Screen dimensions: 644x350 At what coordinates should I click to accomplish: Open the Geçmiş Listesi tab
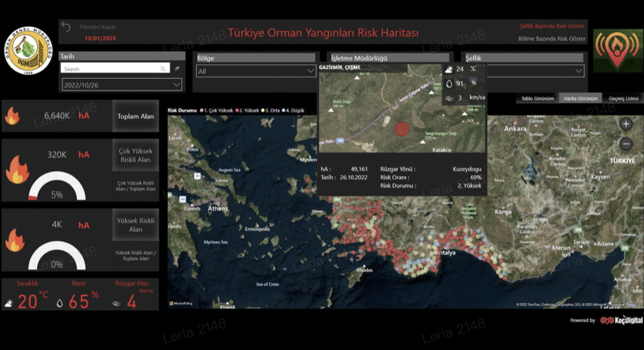(623, 98)
